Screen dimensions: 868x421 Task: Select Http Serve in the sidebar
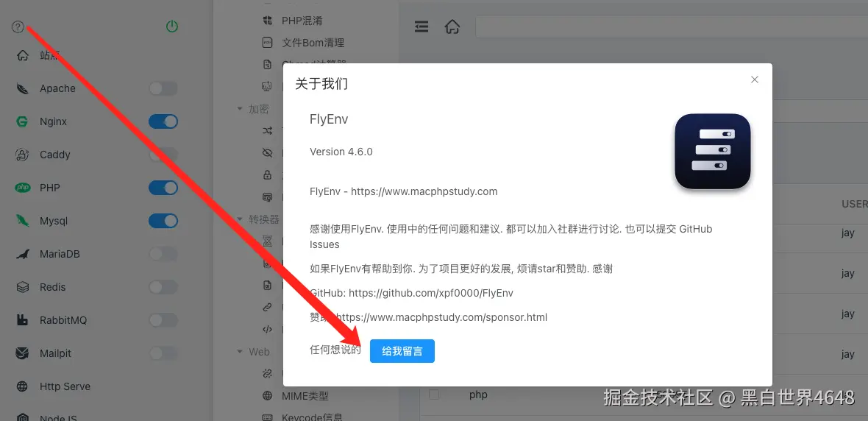coord(65,386)
